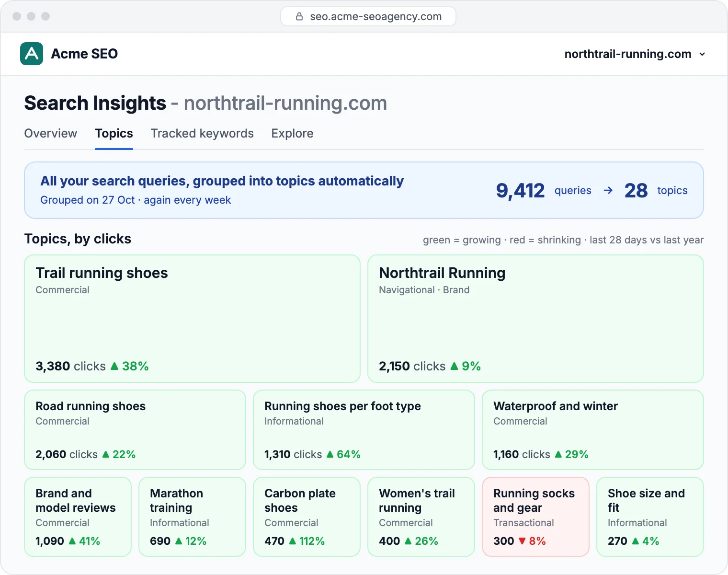This screenshot has width=728, height=575.
Task: Click the green up arrow beside 38%
Action: [x=114, y=366]
